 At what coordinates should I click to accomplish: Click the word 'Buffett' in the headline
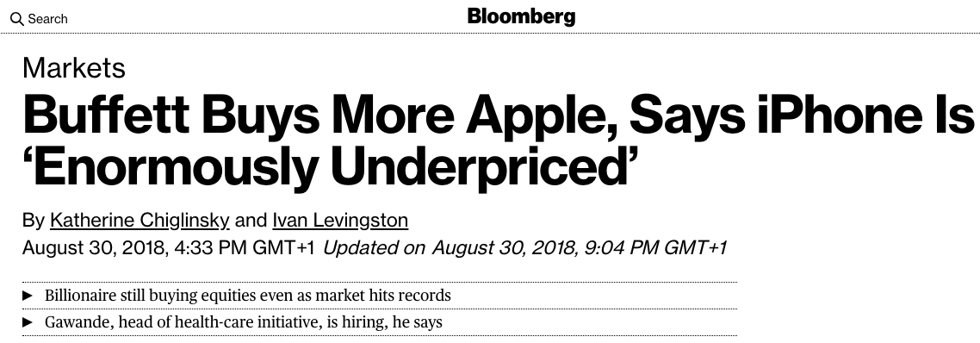106,115
